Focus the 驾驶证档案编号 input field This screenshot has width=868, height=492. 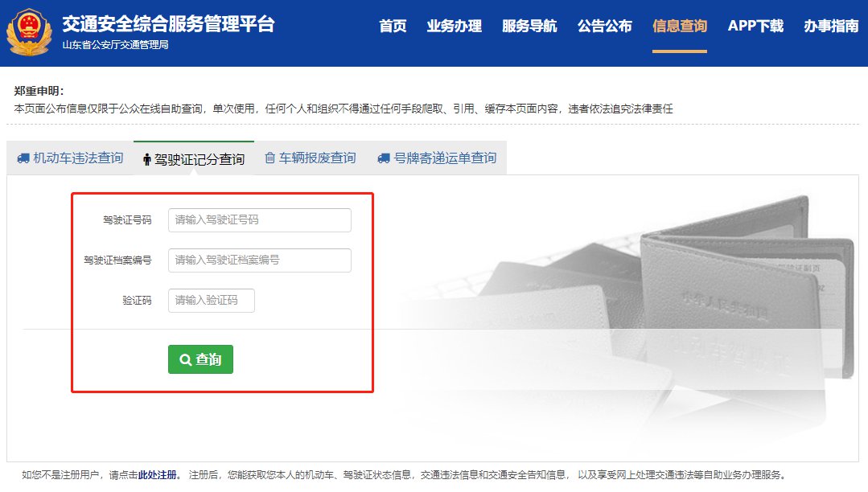tap(260, 260)
